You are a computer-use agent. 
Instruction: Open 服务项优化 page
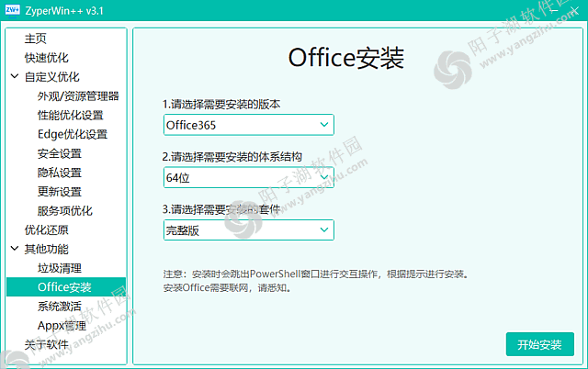pyautogui.click(x=65, y=210)
